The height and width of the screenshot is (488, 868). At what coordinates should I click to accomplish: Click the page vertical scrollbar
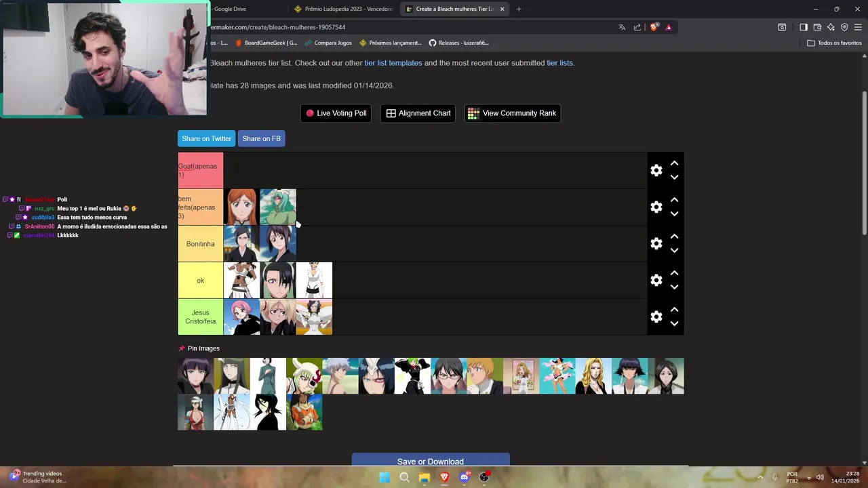point(865,163)
